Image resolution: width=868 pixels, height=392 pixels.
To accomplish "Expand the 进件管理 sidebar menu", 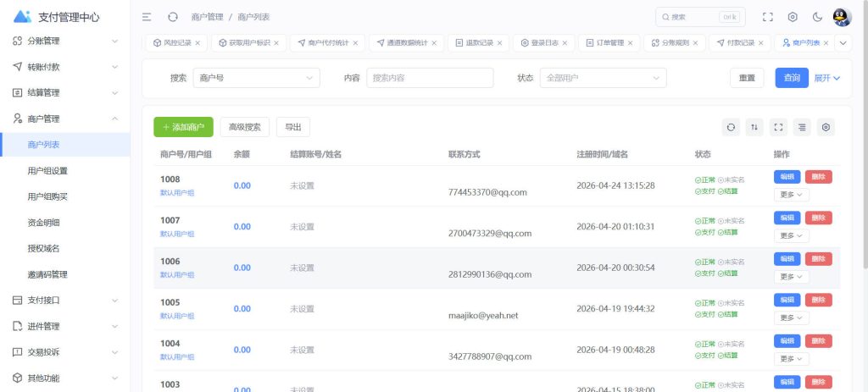I will pos(64,326).
